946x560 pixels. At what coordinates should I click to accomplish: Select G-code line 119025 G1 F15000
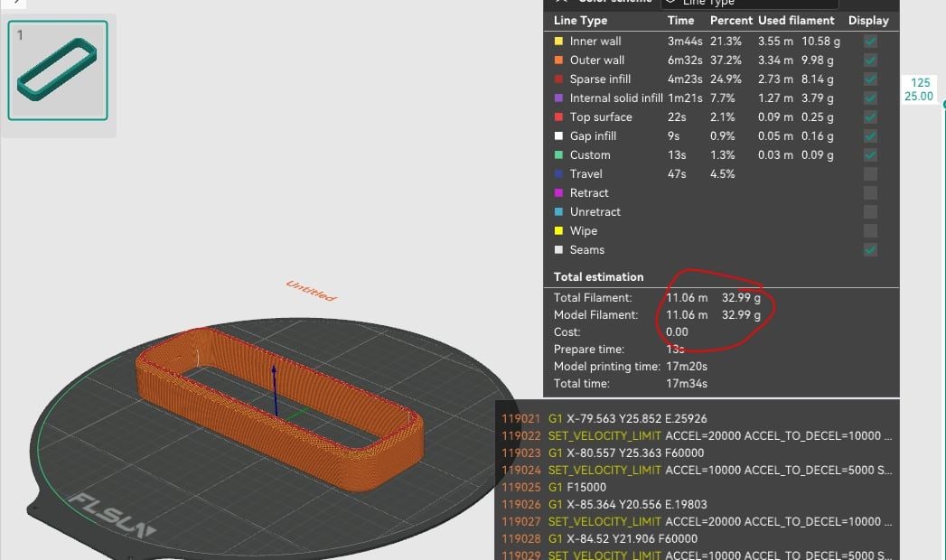698,487
